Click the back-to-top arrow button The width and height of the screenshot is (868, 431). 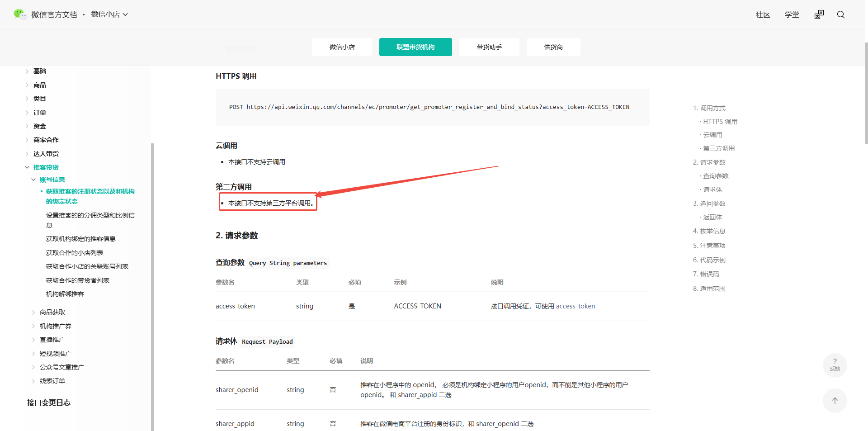tap(835, 401)
